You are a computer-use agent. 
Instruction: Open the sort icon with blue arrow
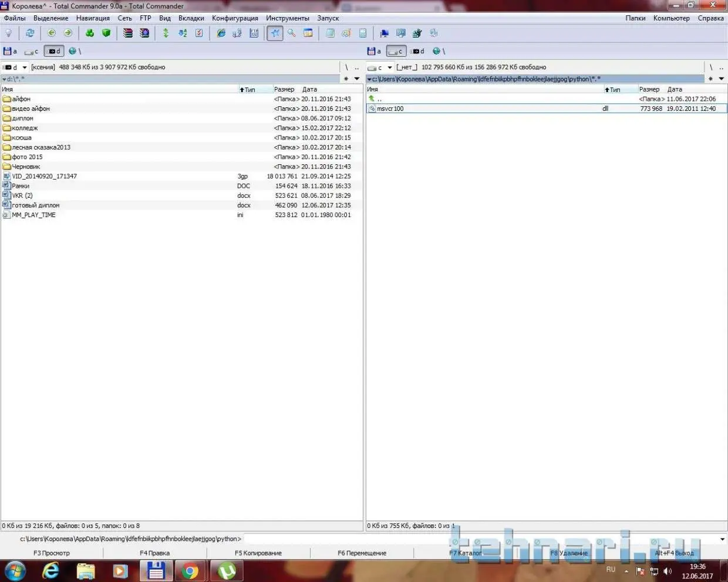point(183,33)
